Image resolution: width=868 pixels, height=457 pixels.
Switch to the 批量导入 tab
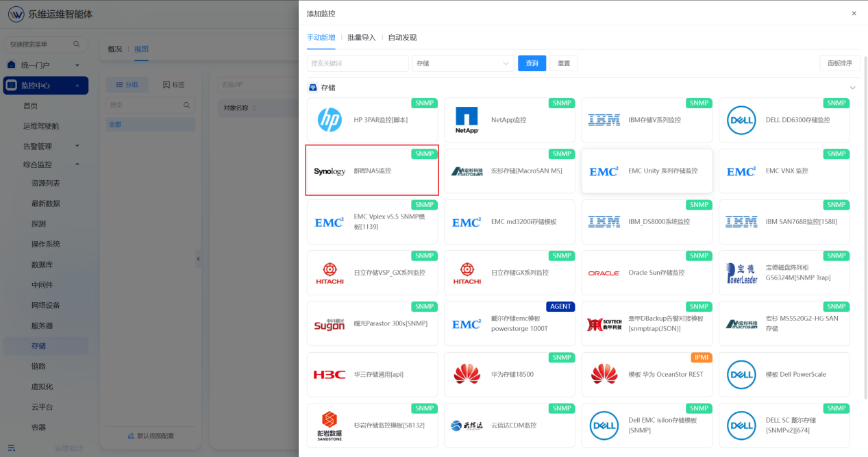(x=362, y=38)
